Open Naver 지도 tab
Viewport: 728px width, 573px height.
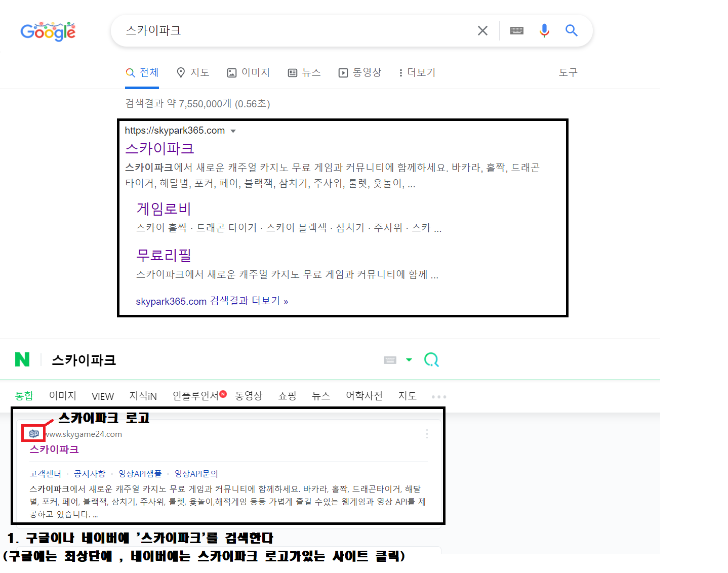[x=407, y=396]
